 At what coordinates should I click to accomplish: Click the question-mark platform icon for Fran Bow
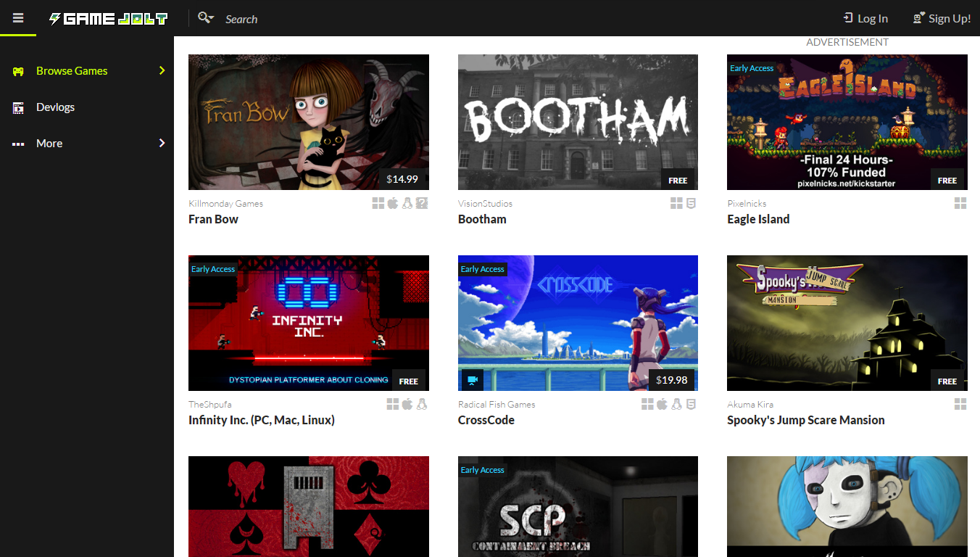(422, 203)
